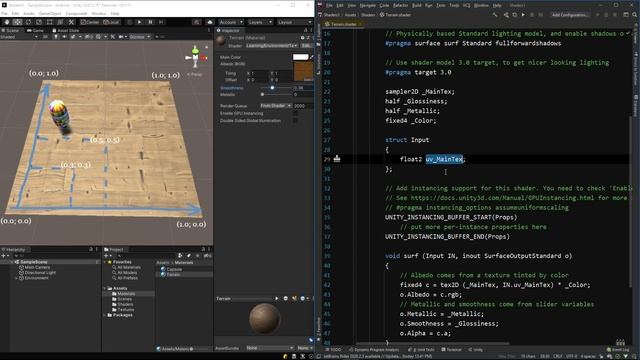Switch to the Scene tab
Screen dimensions: 640x360
pos(11,31)
